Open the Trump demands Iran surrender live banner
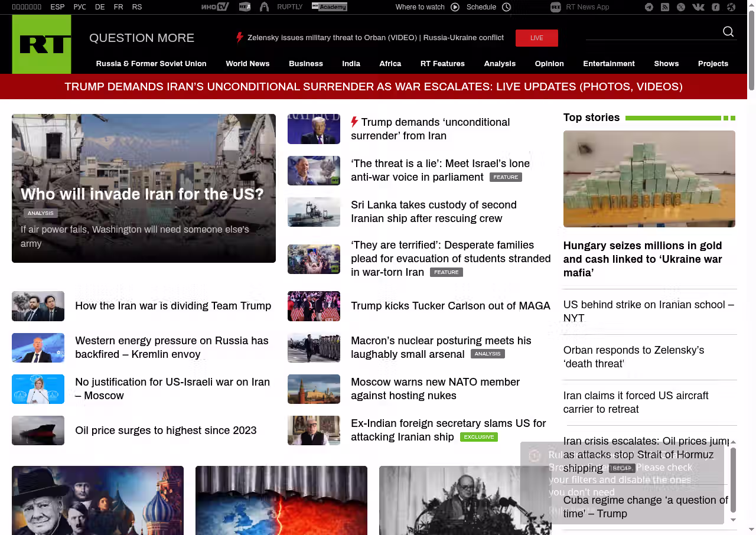756x535 pixels. tap(373, 87)
